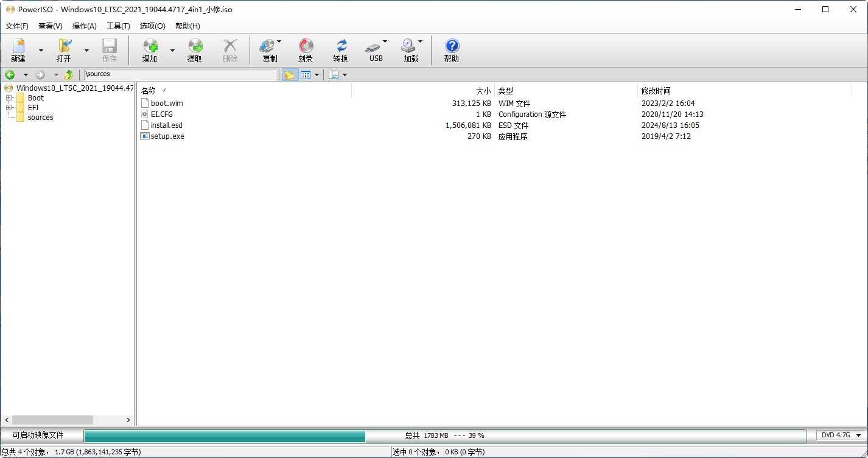
Task: Open the DVD 4.7G capacity dropdown
Action: [x=840, y=435]
